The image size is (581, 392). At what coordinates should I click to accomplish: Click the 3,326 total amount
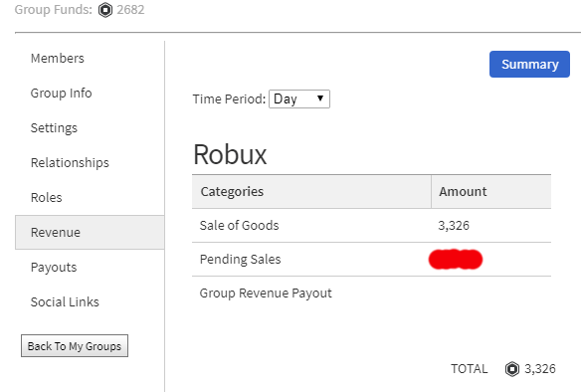point(540,369)
